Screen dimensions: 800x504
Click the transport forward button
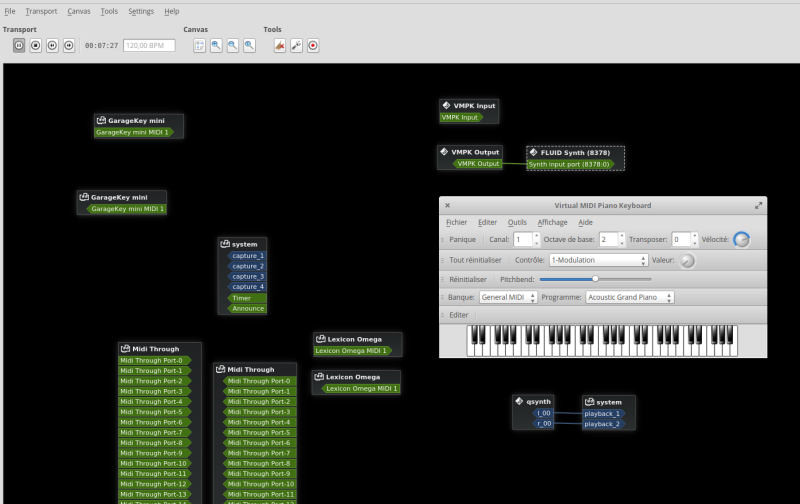(x=69, y=45)
